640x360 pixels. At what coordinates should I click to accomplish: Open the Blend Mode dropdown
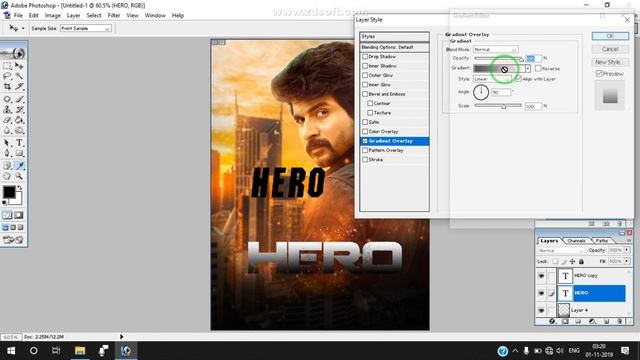pyautogui.click(x=496, y=49)
